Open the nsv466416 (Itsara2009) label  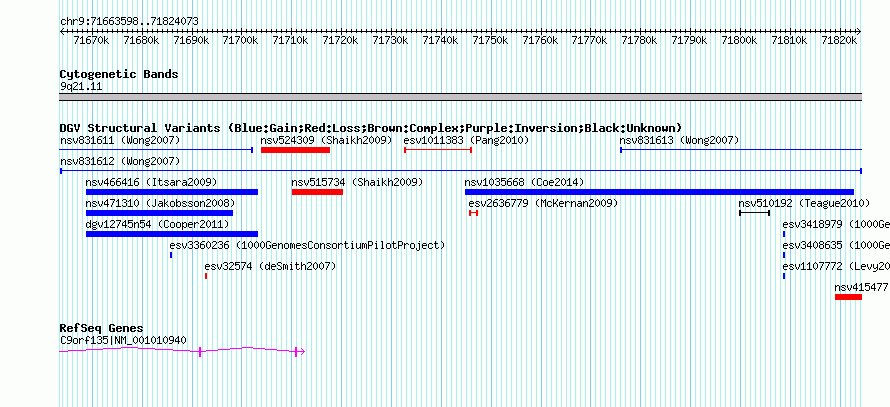pos(151,182)
